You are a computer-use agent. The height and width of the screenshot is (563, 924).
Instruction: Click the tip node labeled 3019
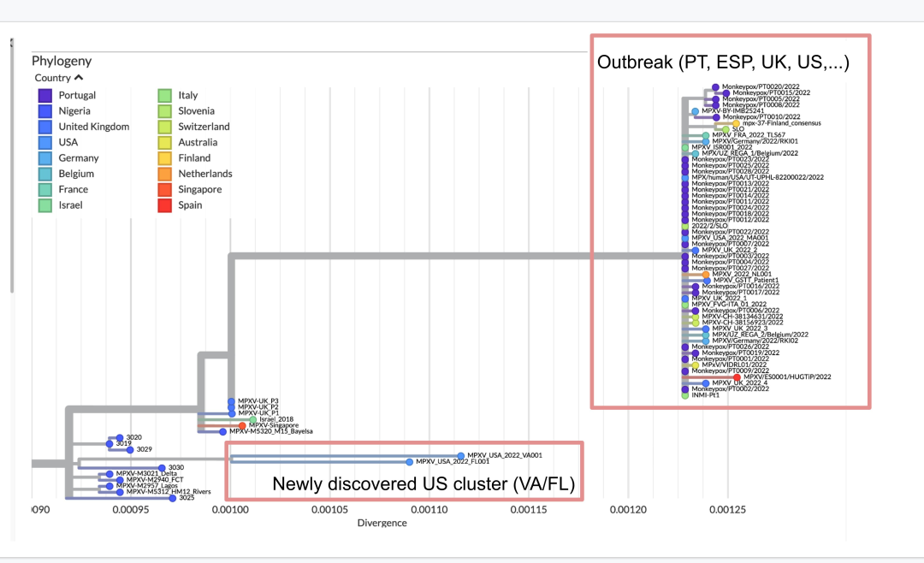[110, 443]
